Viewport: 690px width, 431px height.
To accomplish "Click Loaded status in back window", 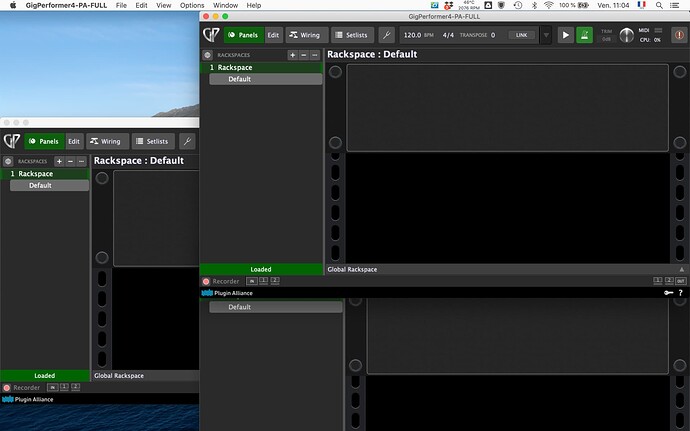I will point(45,376).
